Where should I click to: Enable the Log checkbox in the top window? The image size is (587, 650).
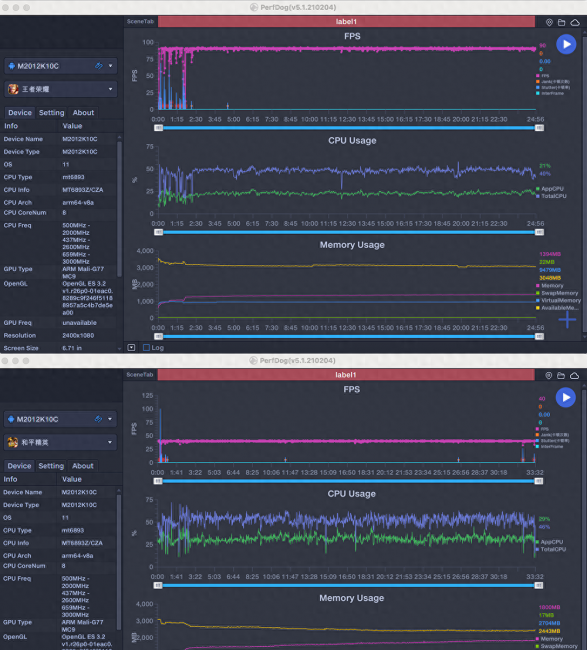pyautogui.click(x=146, y=347)
